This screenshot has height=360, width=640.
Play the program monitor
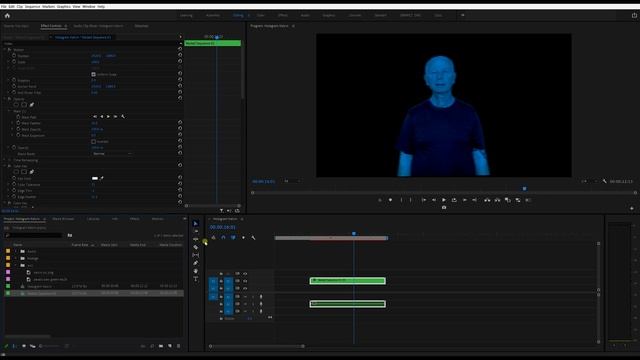click(444, 200)
